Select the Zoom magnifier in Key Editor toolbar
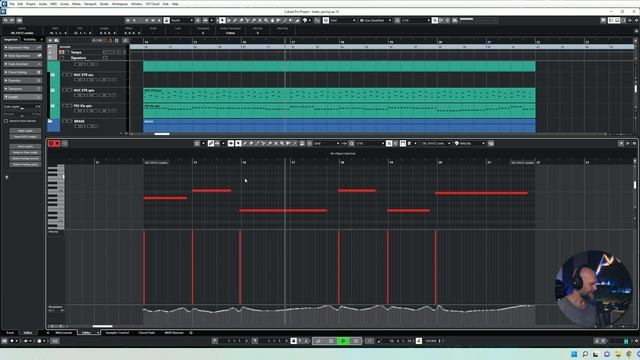640x360 pixels. tap(282, 143)
